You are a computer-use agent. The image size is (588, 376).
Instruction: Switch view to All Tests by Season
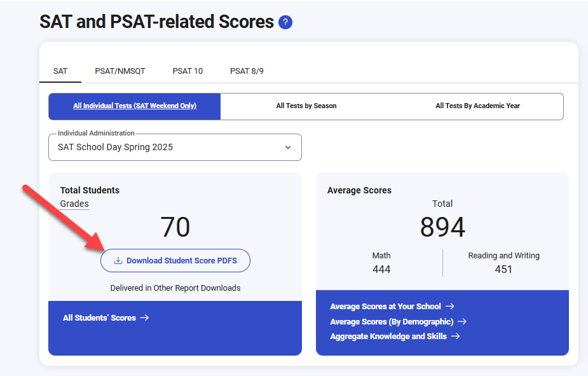[306, 106]
